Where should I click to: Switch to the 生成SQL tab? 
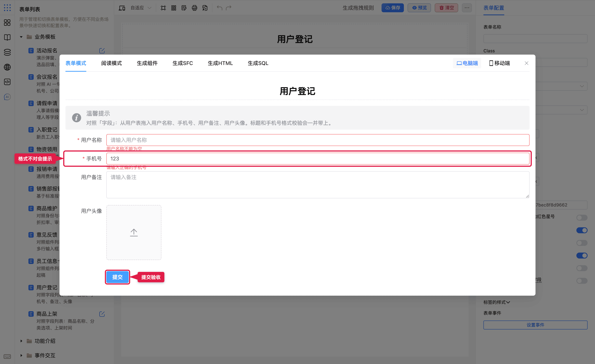[x=258, y=63]
